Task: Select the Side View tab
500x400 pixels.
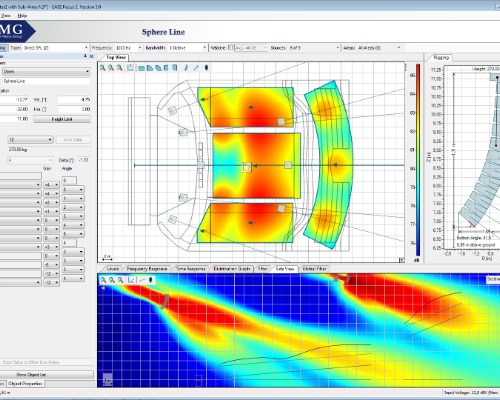Action: point(285,269)
